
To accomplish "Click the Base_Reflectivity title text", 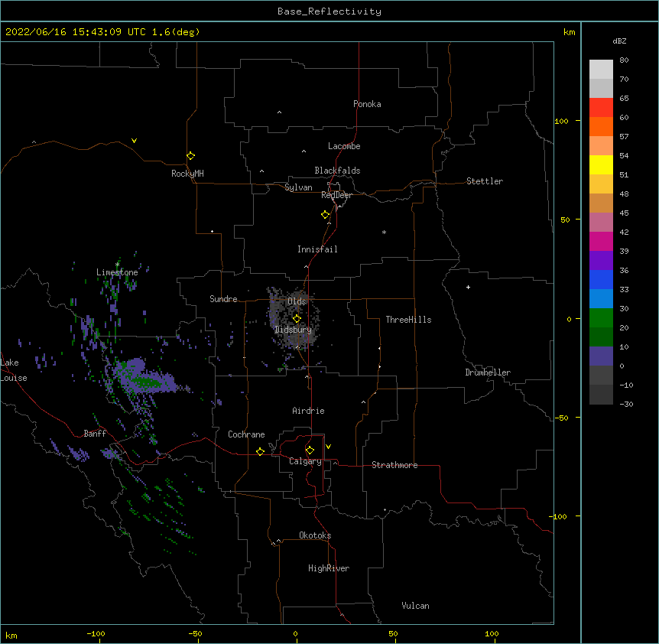I will 329,11.
